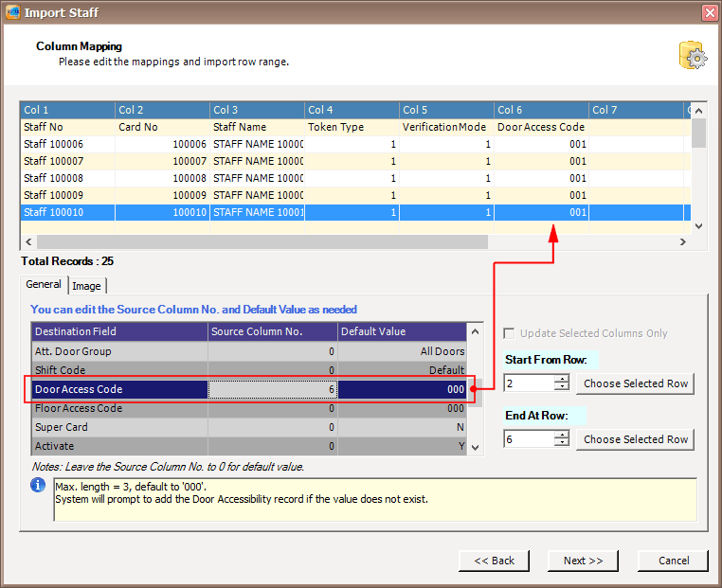Decrease the End At Row value
722x588 pixels.
(x=562, y=443)
